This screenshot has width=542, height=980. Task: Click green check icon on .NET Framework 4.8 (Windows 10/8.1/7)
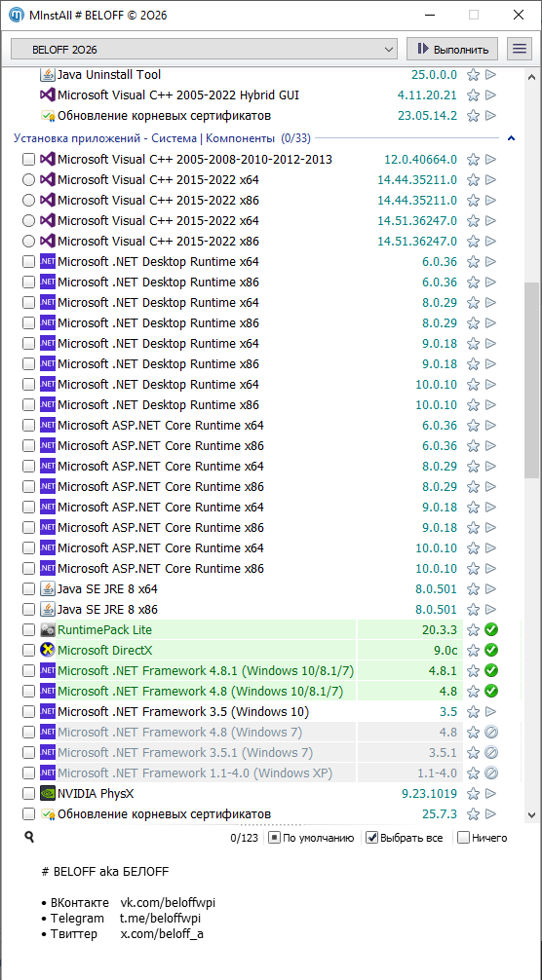pyautogui.click(x=491, y=692)
